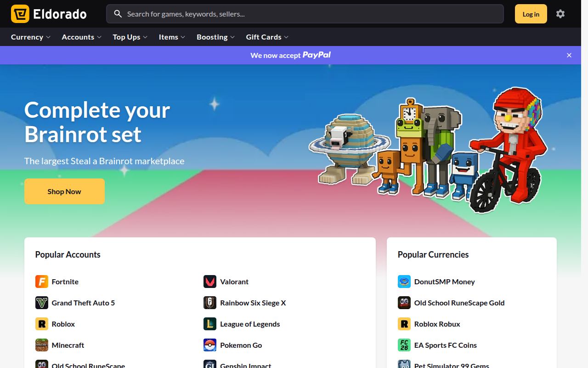Click the Eldorado brand name text

point(60,14)
